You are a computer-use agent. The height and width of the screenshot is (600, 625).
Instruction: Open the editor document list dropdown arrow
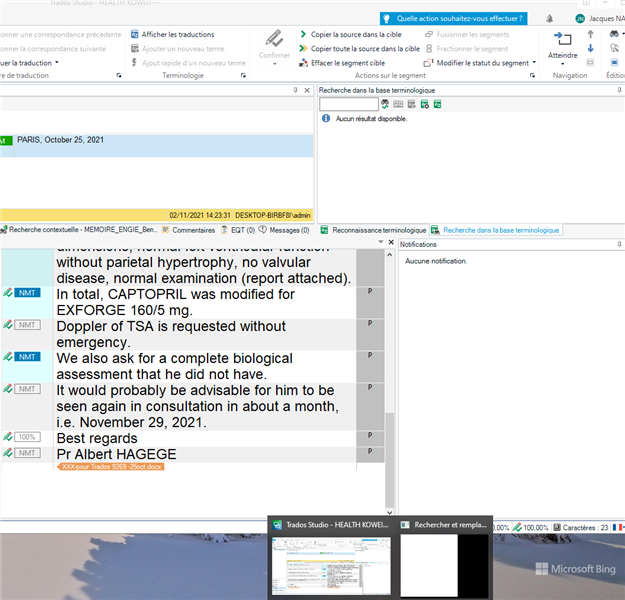(x=381, y=242)
